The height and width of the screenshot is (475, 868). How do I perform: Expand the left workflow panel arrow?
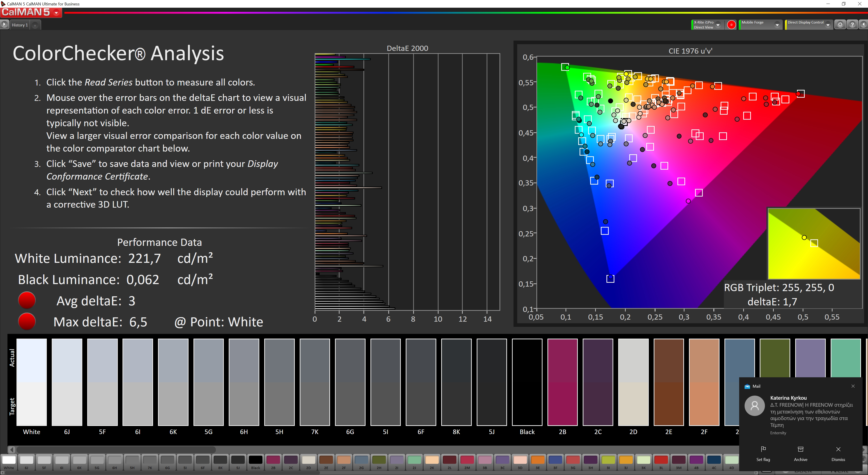coord(4,25)
